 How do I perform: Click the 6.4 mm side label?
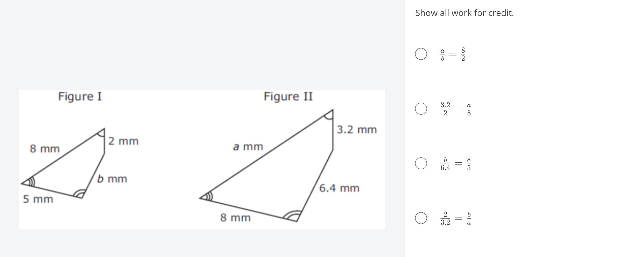pos(339,188)
